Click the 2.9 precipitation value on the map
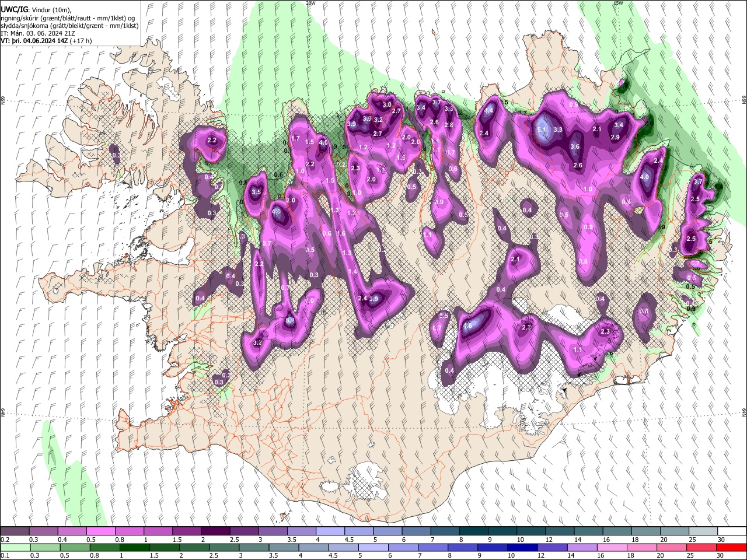The height and width of the screenshot is (560, 747). click(615, 137)
